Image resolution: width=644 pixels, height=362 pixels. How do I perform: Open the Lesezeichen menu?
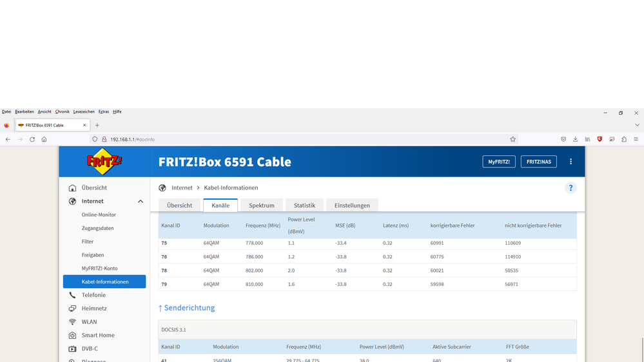click(84, 111)
